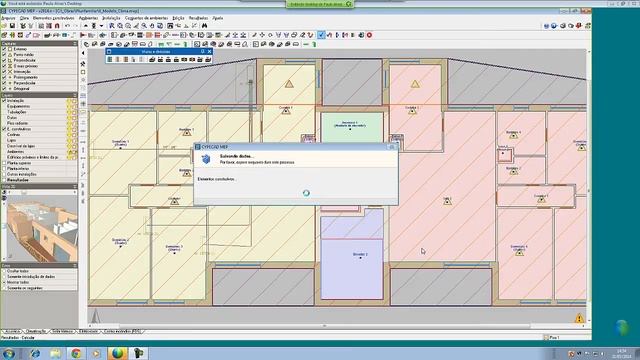Click the hammer tools icon left of drawing

(x=83, y=64)
